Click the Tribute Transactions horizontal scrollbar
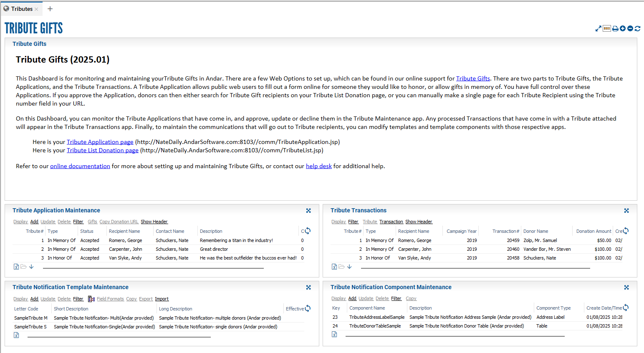Screen dimensions: 644x353 pos(475,268)
